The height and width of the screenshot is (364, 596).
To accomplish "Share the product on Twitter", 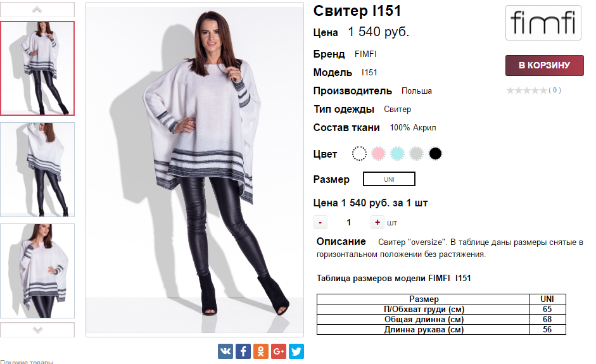I will click(x=296, y=351).
